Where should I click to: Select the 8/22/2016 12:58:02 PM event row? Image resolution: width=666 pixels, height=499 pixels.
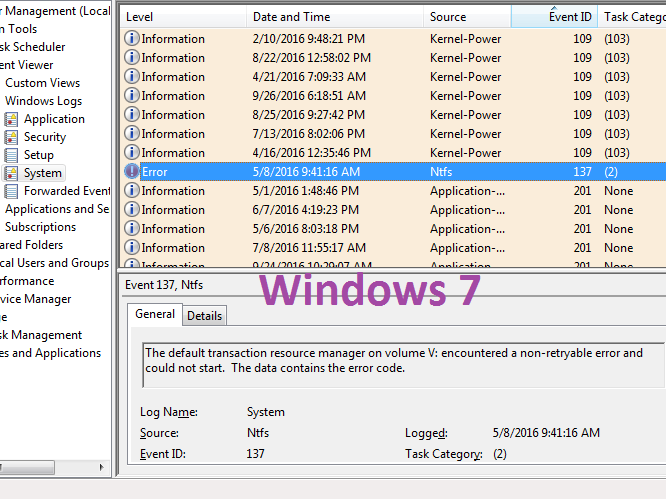tap(393, 57)
